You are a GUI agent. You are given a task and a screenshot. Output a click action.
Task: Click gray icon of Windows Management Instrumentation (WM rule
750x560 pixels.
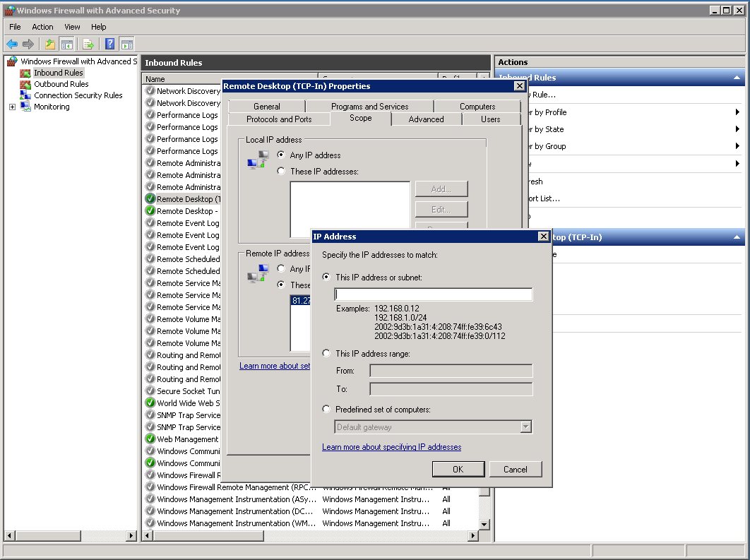point(150,523)
